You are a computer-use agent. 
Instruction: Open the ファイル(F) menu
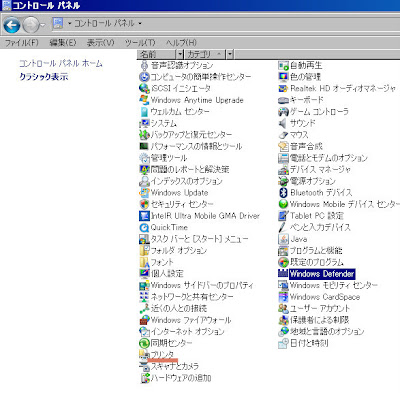pos(22,43)
